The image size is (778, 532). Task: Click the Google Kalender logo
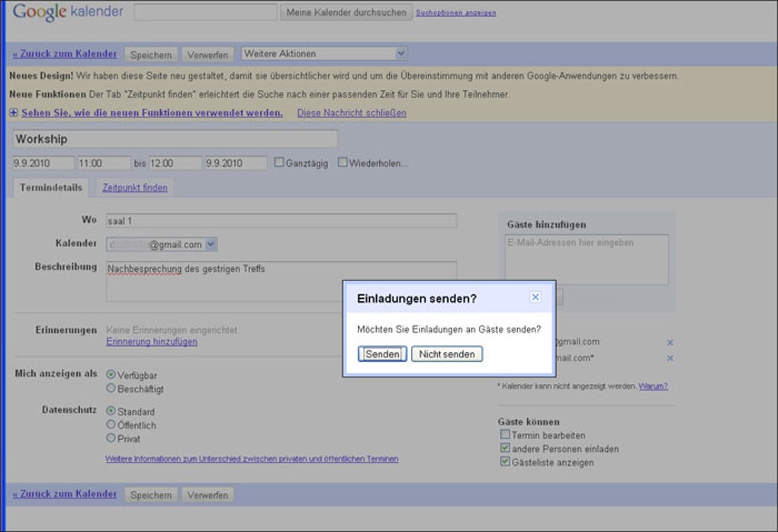68,12
